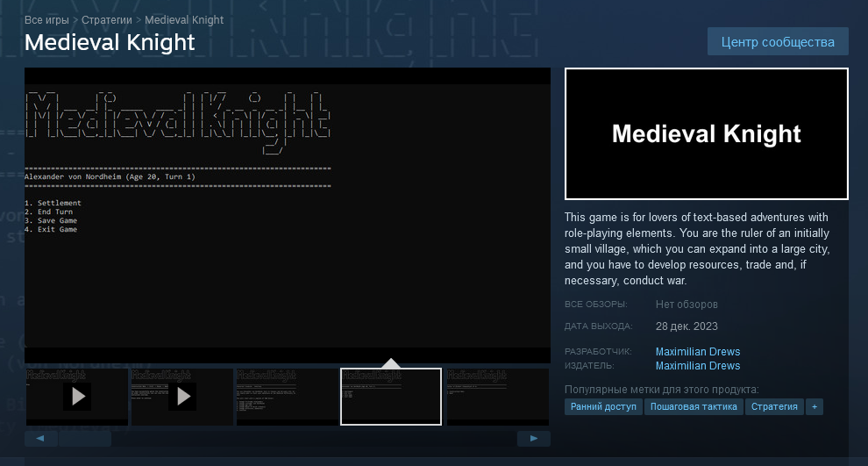Click the 'Medieval Knight' page title

point(110,42)
